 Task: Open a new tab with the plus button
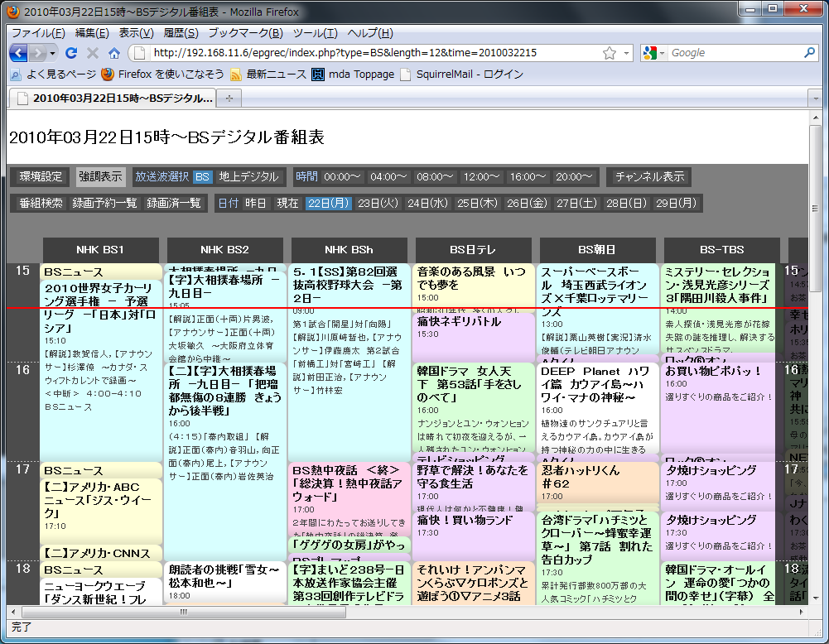(x=229, y=99)
